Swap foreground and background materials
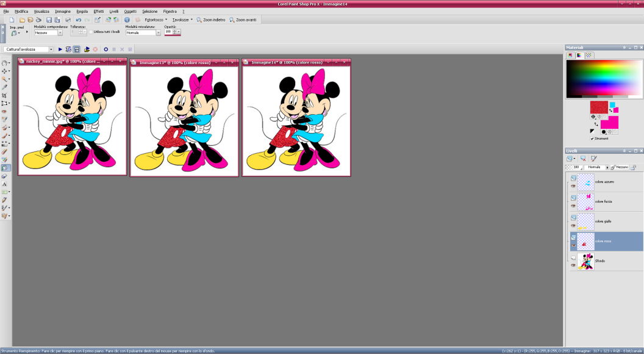 596,124
